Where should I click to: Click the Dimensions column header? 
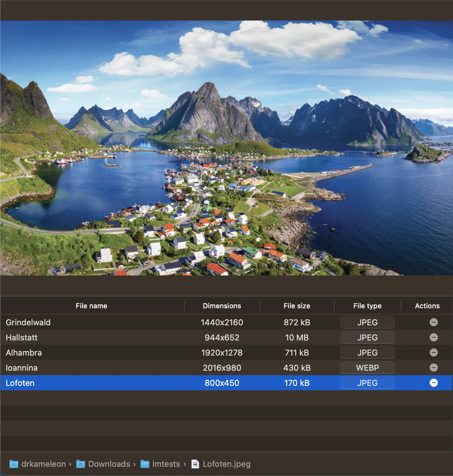(222, 306)
